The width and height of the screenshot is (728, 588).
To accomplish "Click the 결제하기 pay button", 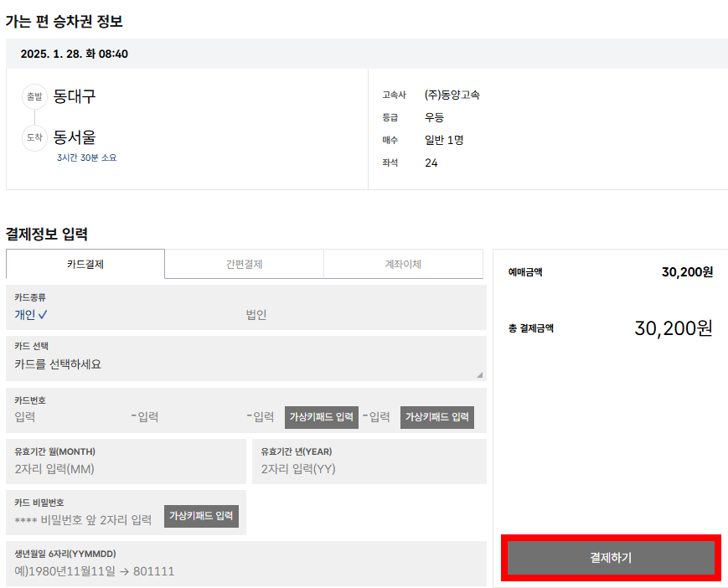I will coord(611,557).
